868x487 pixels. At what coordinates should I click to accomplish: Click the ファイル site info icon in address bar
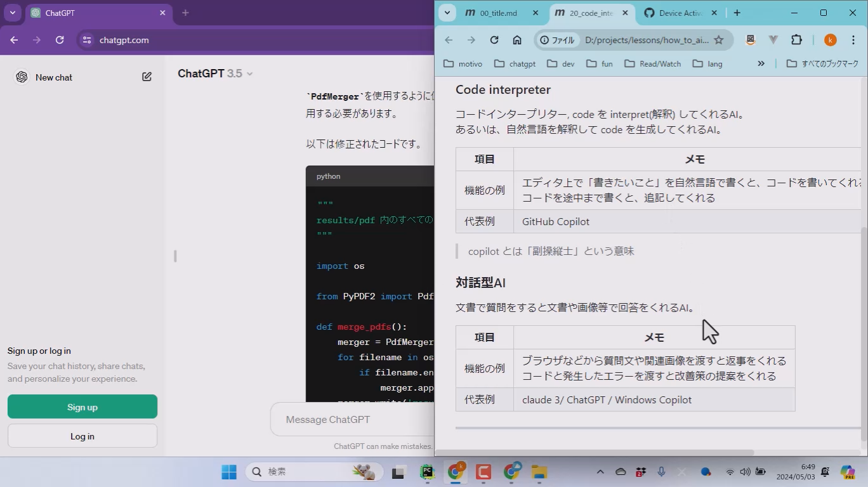click(x=556, y=39)
